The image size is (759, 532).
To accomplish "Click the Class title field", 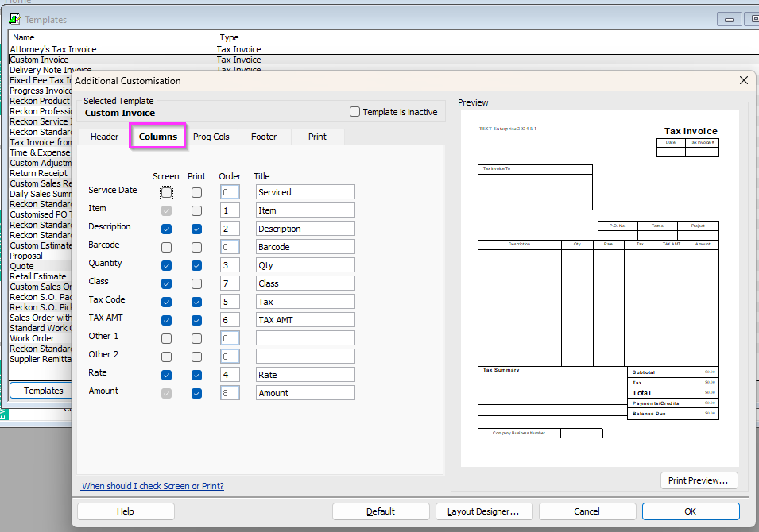I will coord(305,283).
